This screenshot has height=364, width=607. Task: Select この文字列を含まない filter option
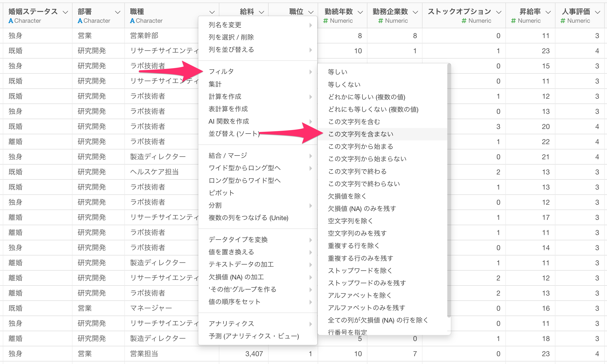pyautogui.click(x=361, y=134)
